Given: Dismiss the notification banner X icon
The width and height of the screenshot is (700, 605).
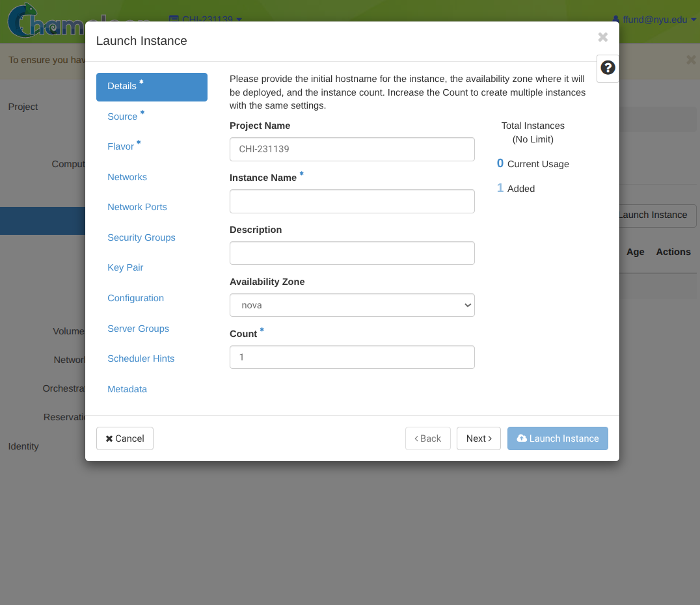Looking at the screenshot, I should [691, 60].
